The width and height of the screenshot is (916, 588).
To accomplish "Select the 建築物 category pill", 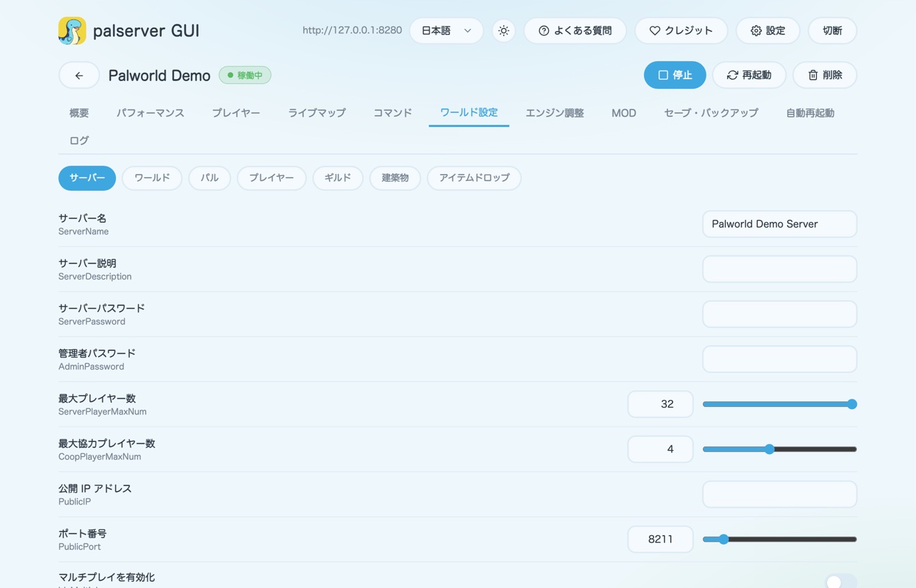I will click(395, 178).
